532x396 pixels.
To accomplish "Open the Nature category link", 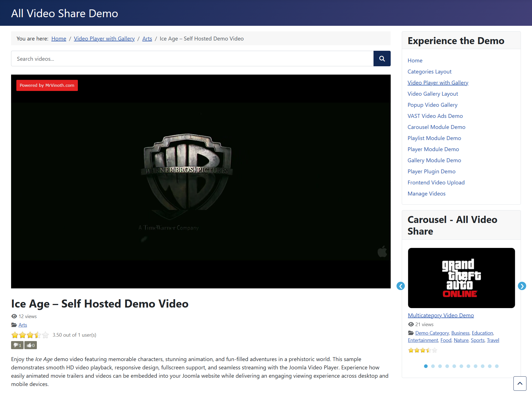I will tap(461, 340).
